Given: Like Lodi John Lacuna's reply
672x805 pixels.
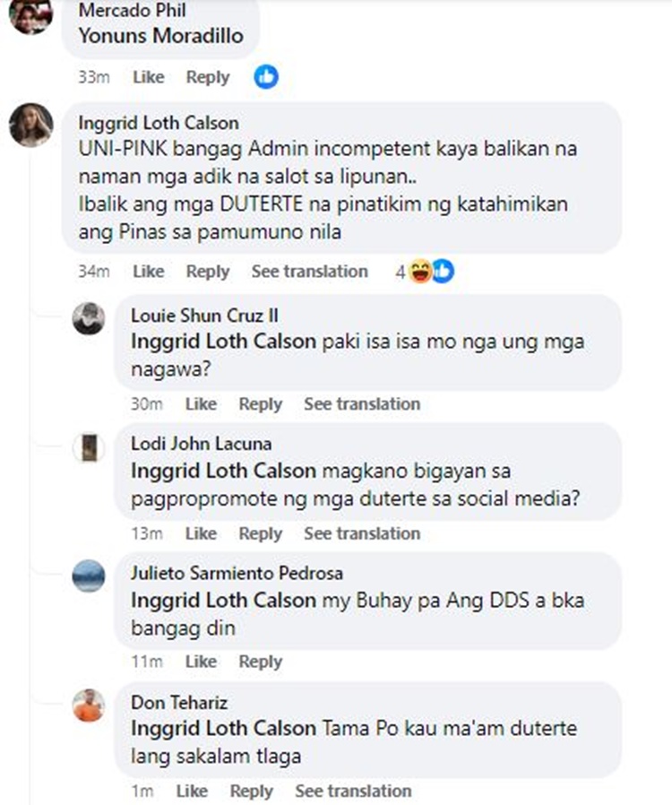Looking at the screenshot, I should click(x=201, y=533).
